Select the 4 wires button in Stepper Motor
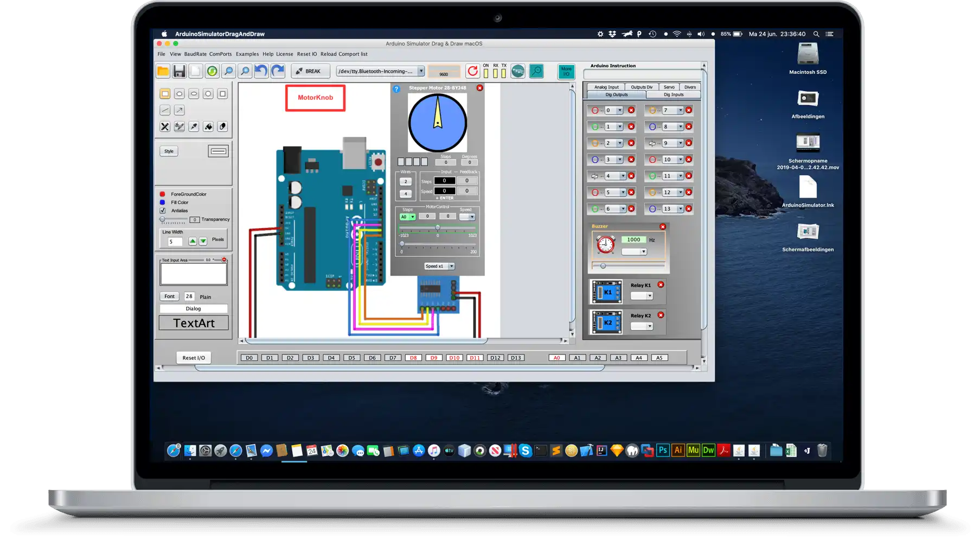The width and height of the screenshot is (980, 539). pos(406,194)
